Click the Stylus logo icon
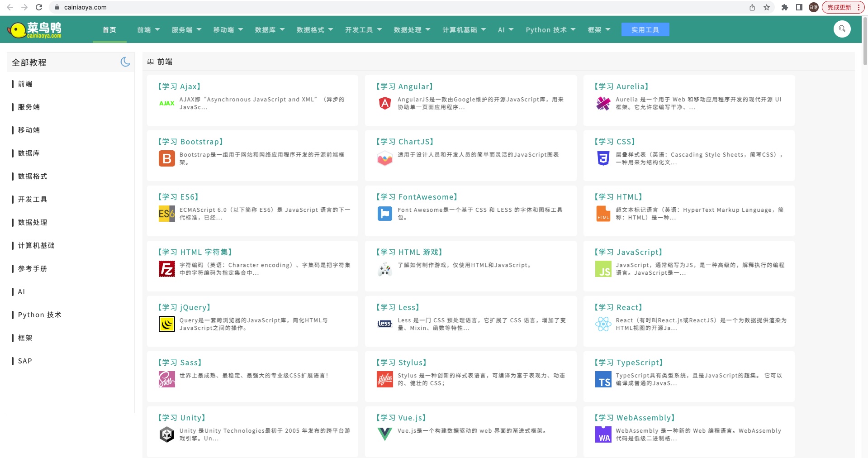This screenshot has width=868, height=458. click(x=385, y=379)
